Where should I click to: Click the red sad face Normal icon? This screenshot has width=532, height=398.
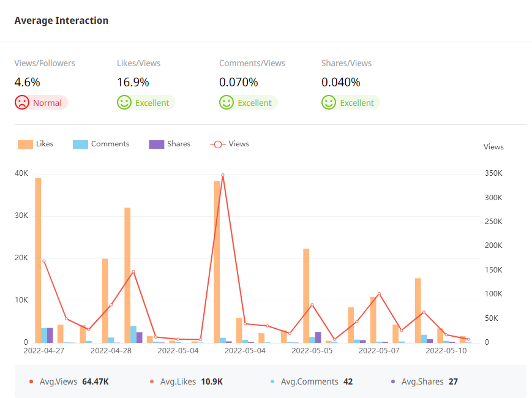click(x=22, y=103)
